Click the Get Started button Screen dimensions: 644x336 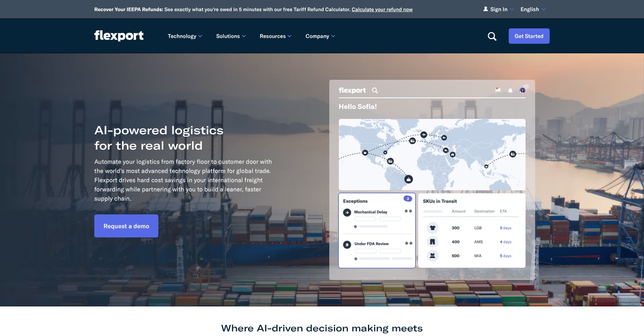tap(529, 36)
